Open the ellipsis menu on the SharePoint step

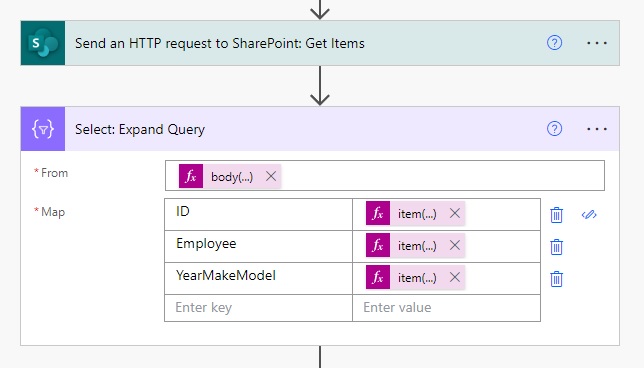coord(597,43)
